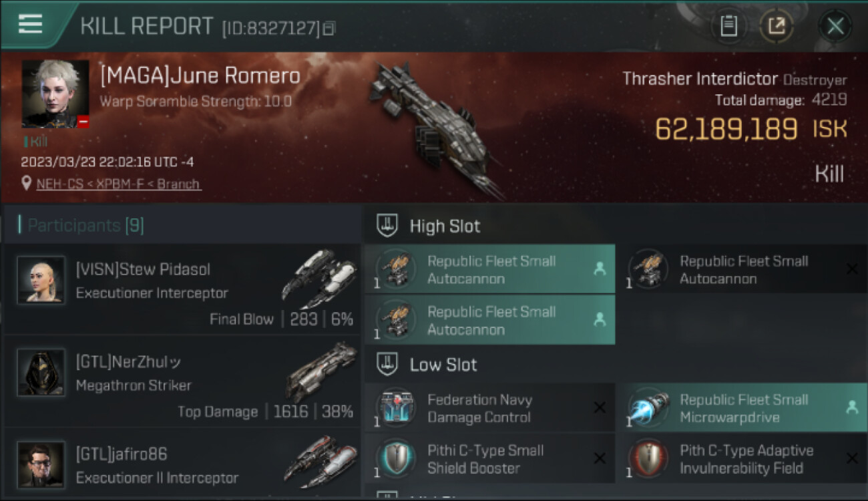Open jafiro86 participant portrait

(x=41, y=465)
